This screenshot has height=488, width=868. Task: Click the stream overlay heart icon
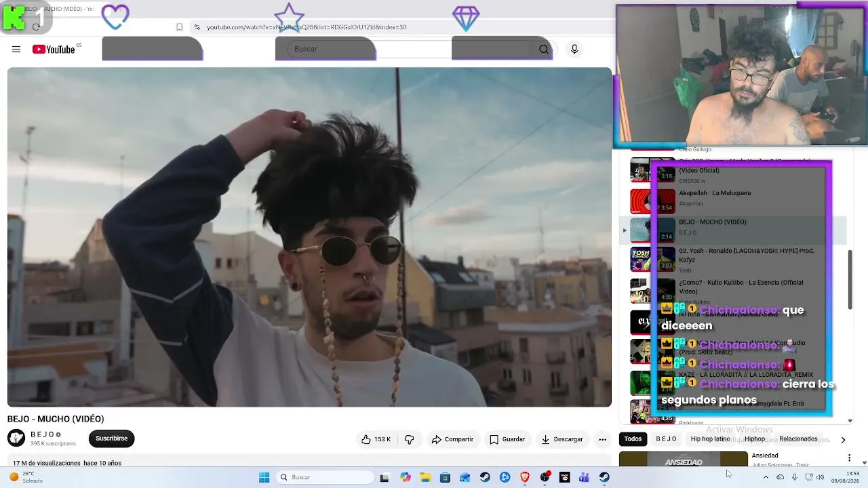coord(115,18)
